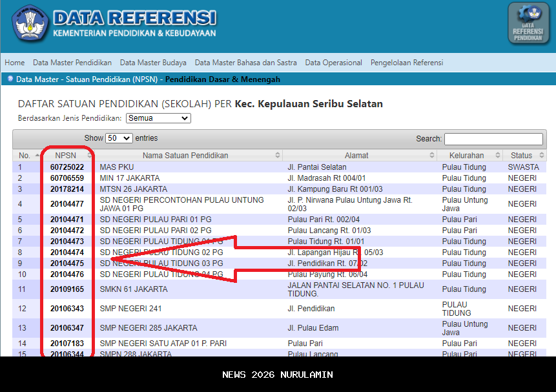Click address Jl. Kampung Baru Rt 001/03

pos(335,189)
